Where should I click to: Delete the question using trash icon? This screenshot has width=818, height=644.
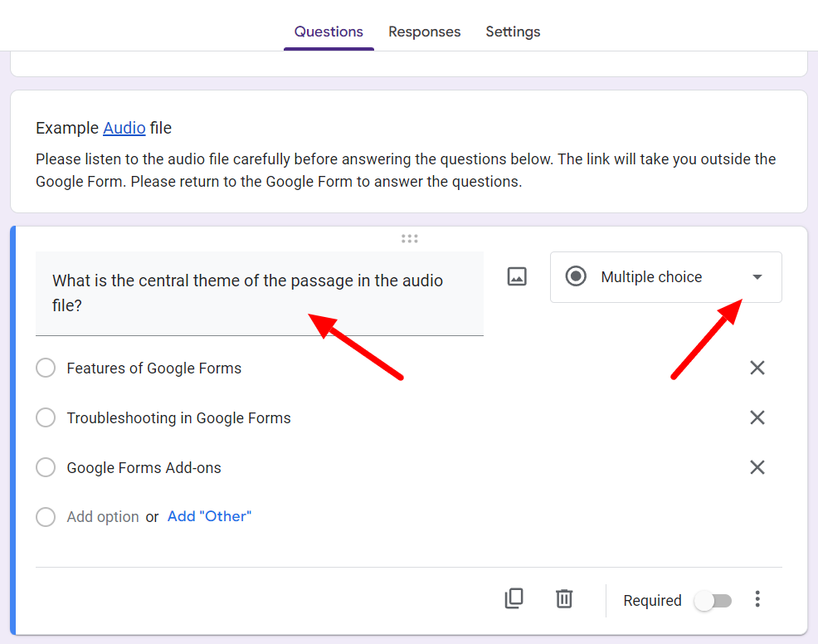click(564, 598)
